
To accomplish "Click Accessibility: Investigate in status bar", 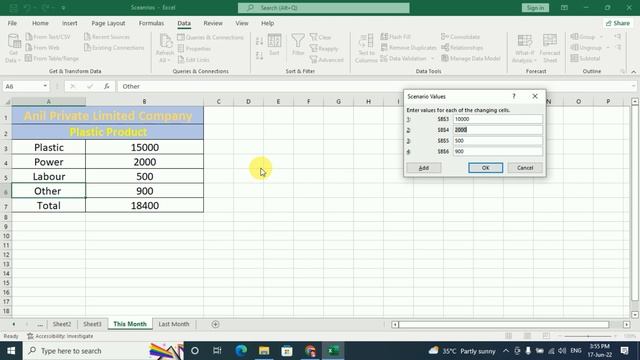I will click(x=60, y=336).
